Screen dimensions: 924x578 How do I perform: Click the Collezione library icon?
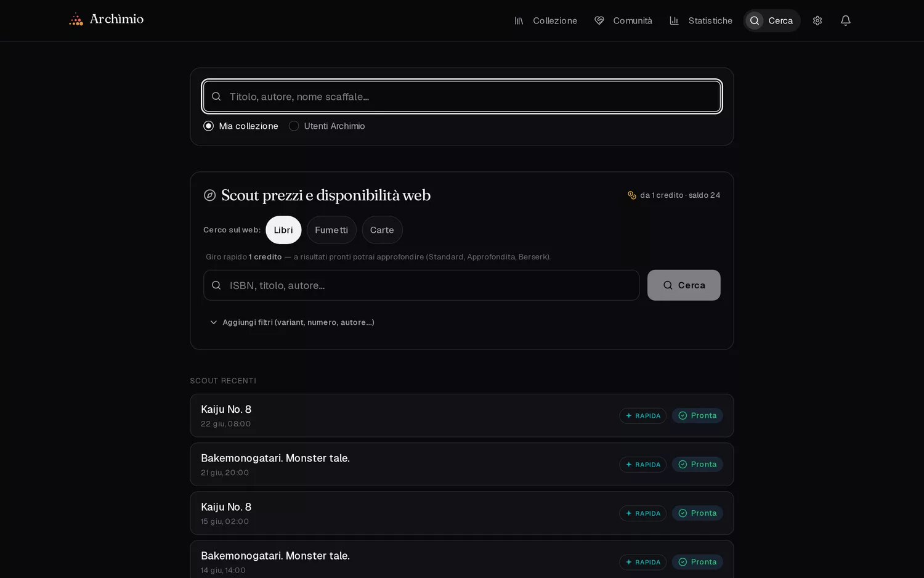coord(519,20)
